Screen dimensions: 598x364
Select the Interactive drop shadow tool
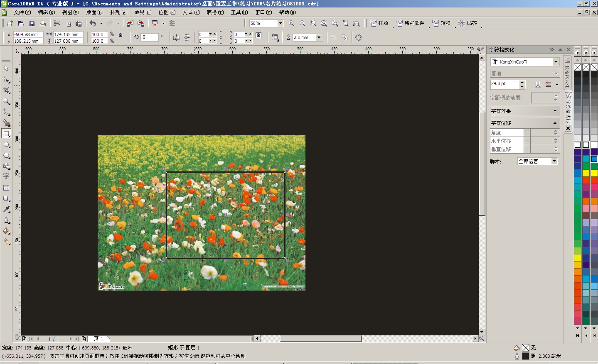(x=6, y=198)
